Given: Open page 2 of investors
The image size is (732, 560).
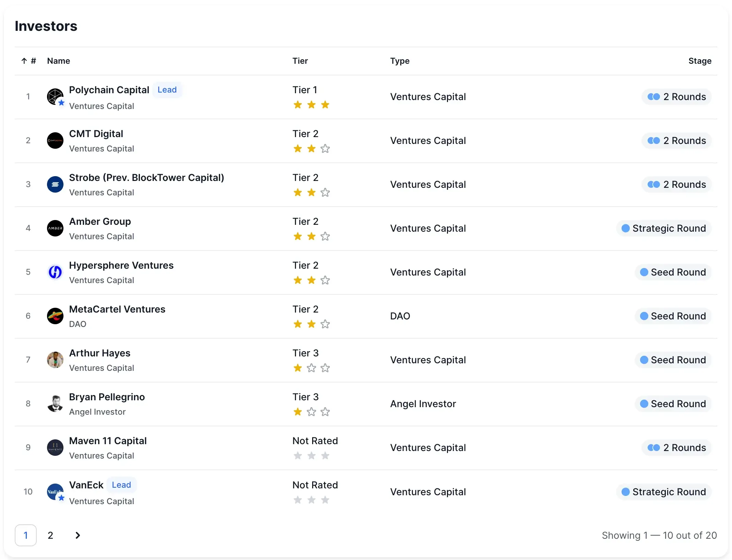Looking at the screenshot, I should [50, 535].
